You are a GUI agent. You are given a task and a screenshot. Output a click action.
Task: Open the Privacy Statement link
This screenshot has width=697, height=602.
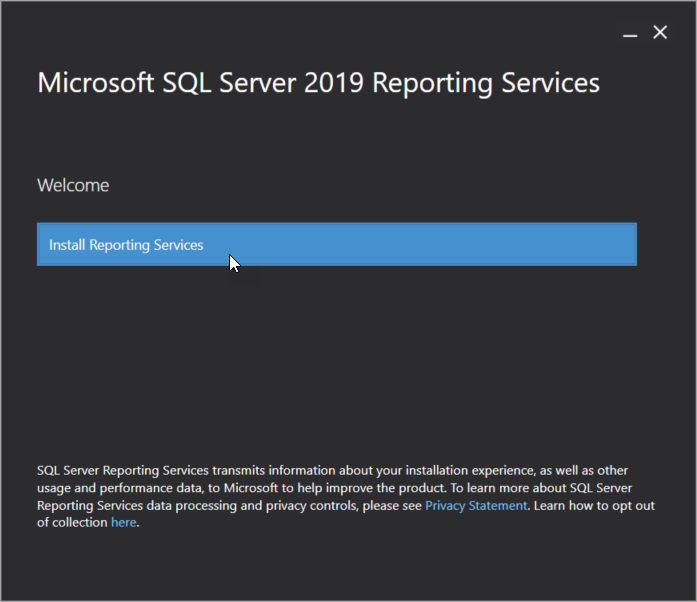point(476,506)
